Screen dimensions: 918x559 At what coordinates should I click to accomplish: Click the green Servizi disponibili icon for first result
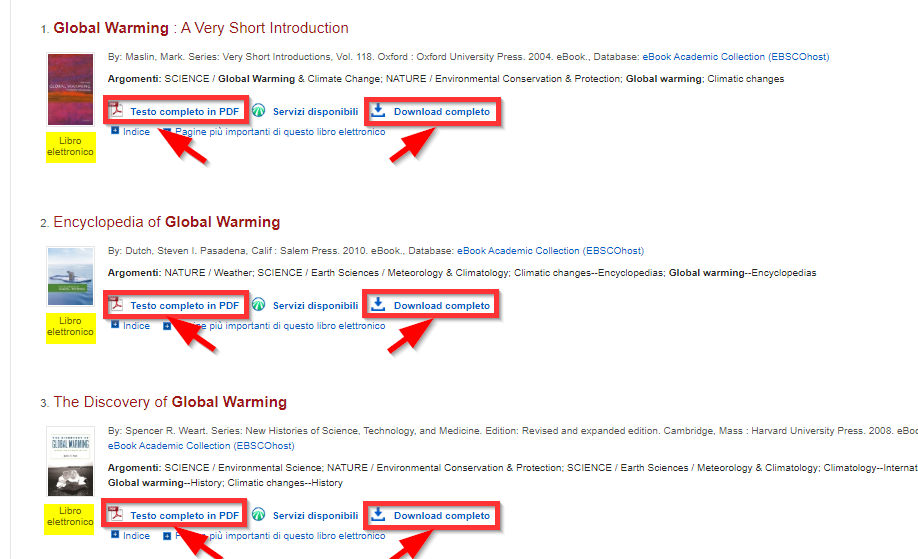pos(259,111)
